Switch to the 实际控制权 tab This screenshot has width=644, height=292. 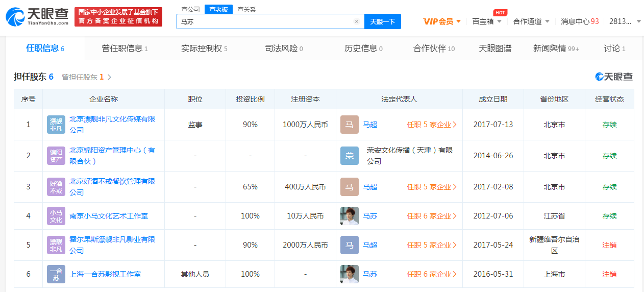[204, 48]
